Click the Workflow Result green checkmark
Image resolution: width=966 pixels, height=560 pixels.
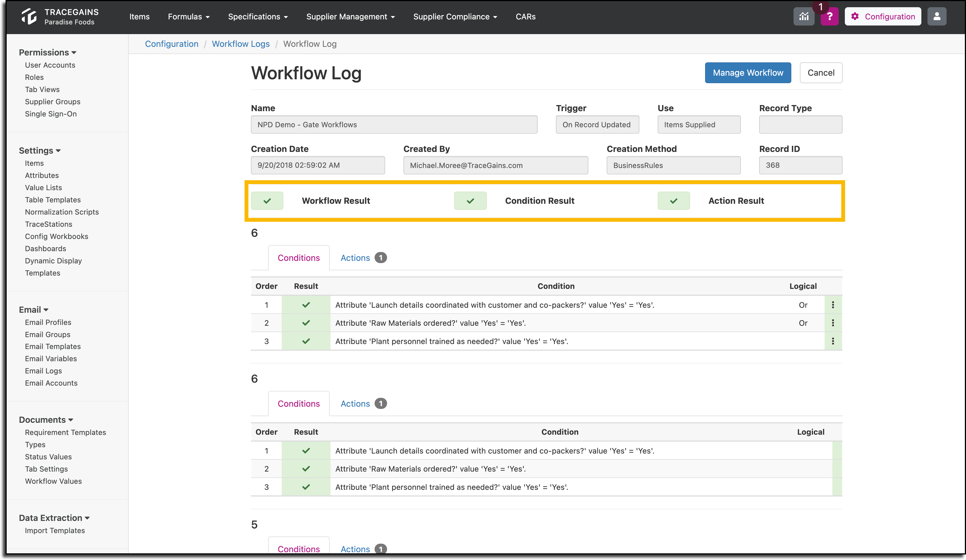coord(267,200)
